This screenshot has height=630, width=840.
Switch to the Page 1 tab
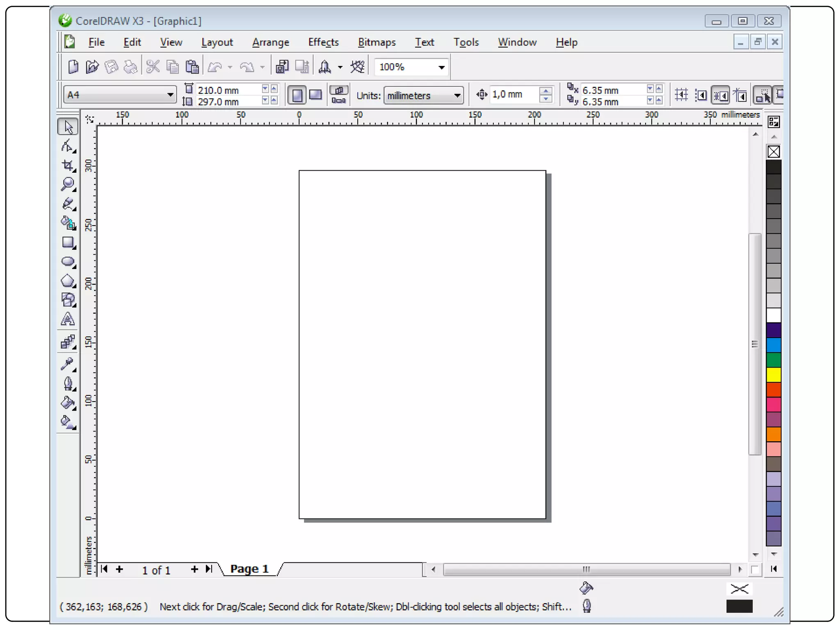point(249,569)
